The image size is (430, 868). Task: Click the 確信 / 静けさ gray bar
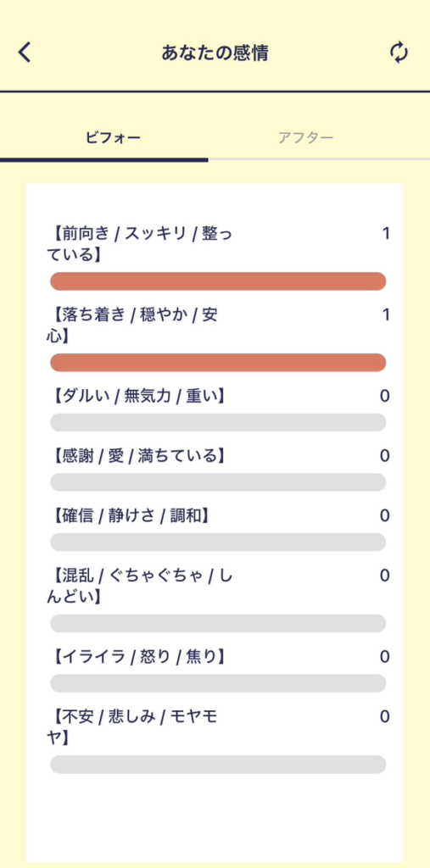point(218,542)
